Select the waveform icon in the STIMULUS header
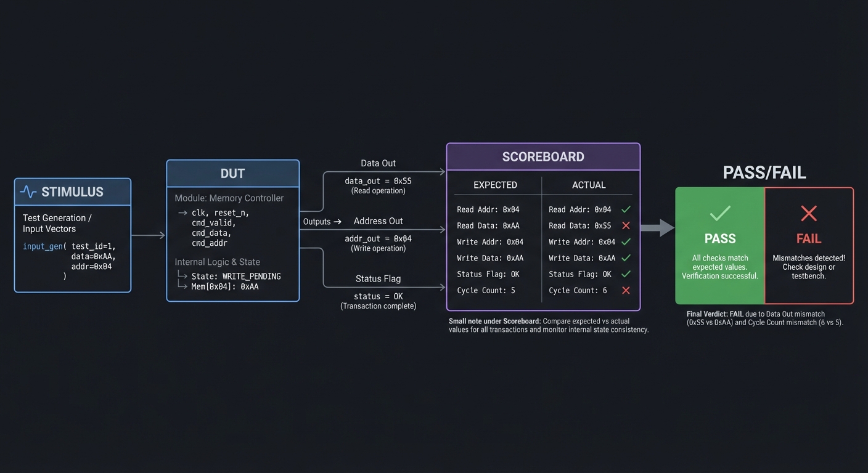The height and width of the screenshot is (473, 868). [x=28, y=192]
